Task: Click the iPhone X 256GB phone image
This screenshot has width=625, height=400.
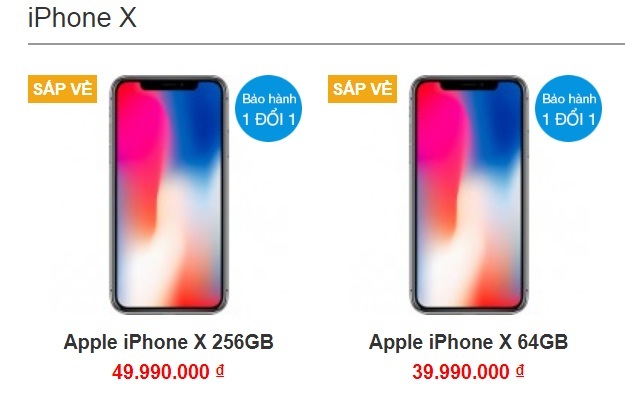Action: click(169, 194)
